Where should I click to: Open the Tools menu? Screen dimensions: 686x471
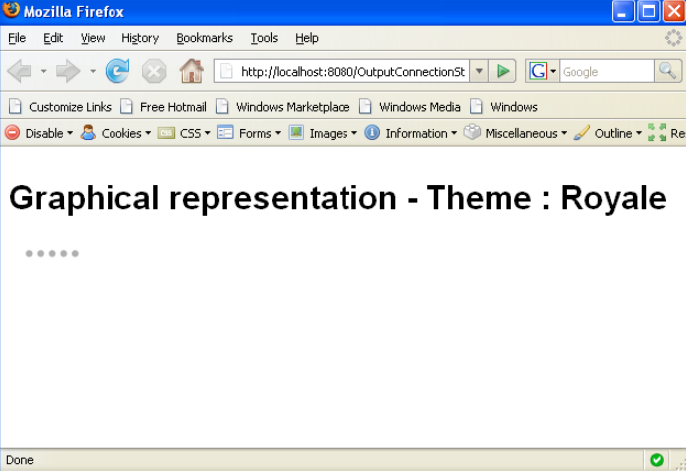(264, 38)
